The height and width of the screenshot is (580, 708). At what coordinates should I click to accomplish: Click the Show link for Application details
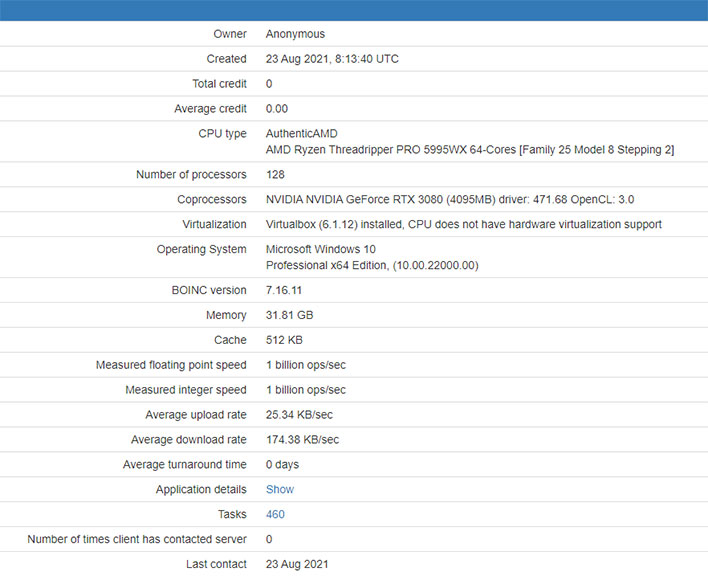click(279, 490)
